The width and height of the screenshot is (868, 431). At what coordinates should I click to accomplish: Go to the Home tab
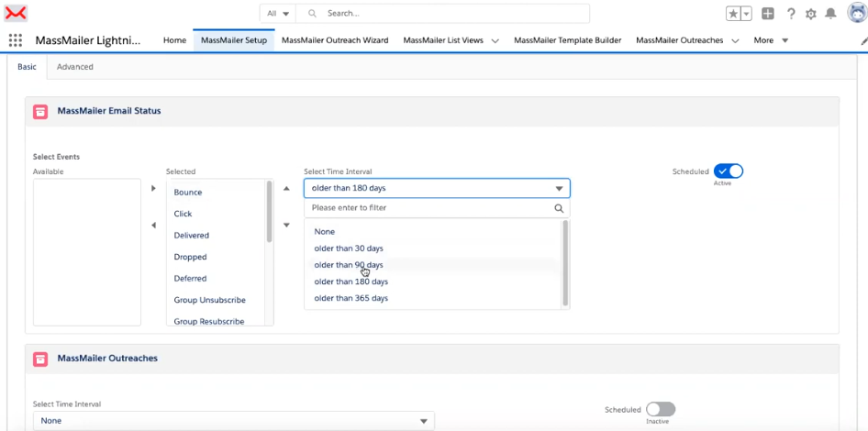tap(174, 40)
